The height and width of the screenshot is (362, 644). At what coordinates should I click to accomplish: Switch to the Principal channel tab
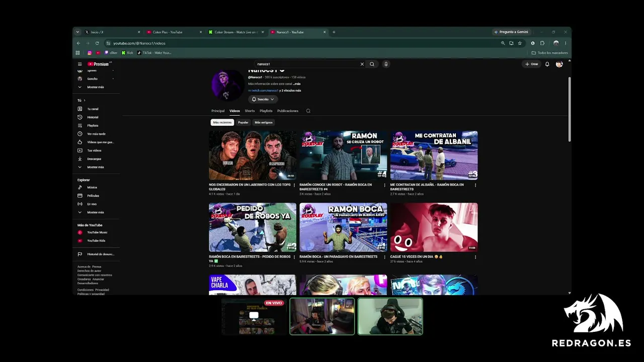click(x=218, y=111)
